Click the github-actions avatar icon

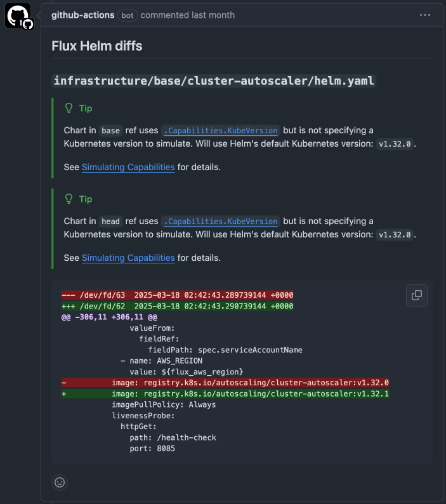pyautogui.click(x=18, y=16)
